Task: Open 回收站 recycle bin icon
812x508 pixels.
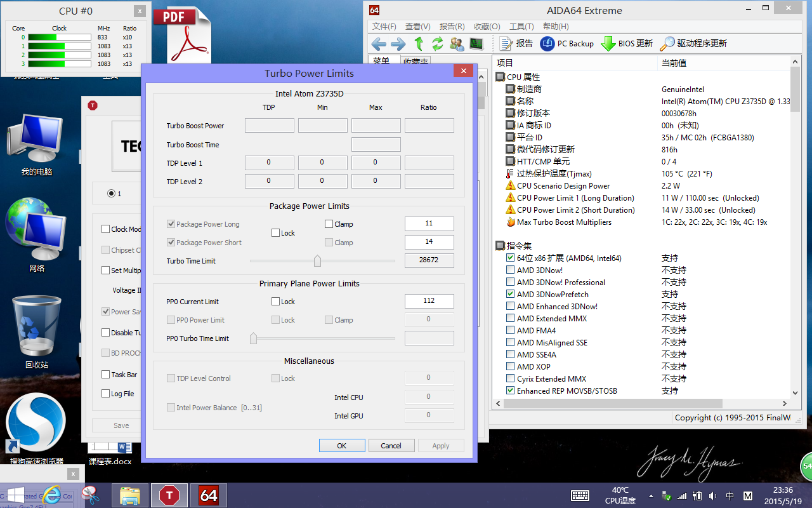Action: 37,333
